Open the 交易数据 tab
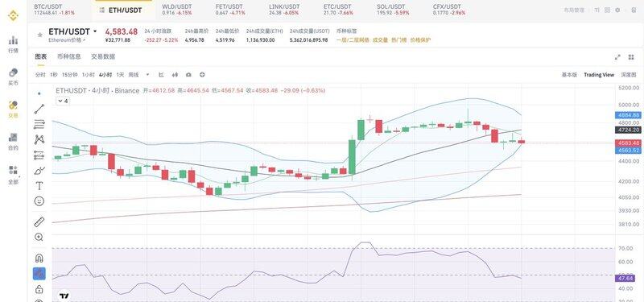The height and width of the screenshot is (302, 644). pos(103,56)
